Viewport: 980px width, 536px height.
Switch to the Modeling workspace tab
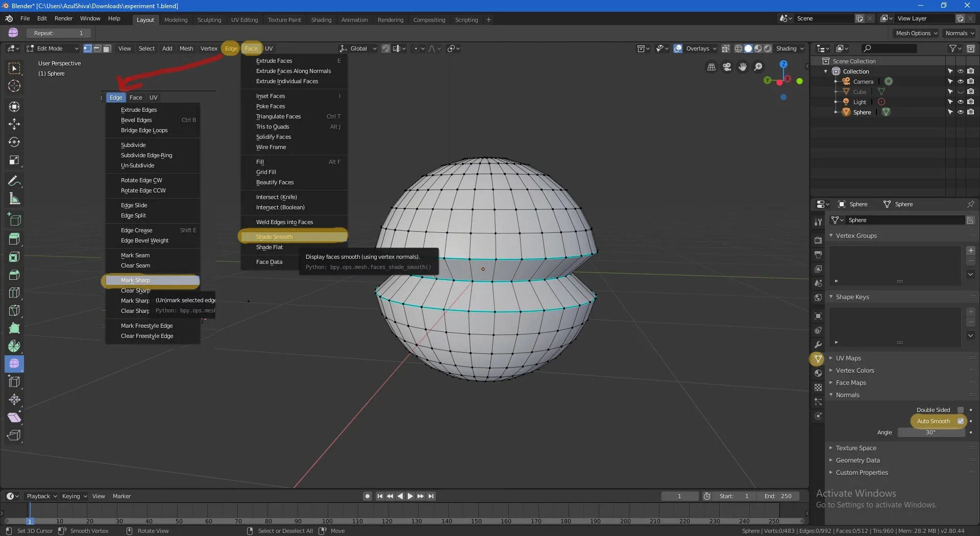point(176,20)
